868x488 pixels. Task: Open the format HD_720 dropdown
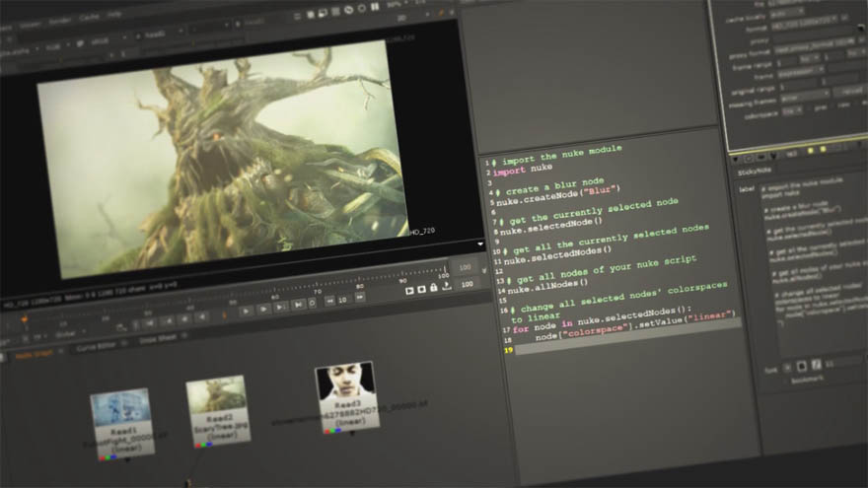point(804,24)
